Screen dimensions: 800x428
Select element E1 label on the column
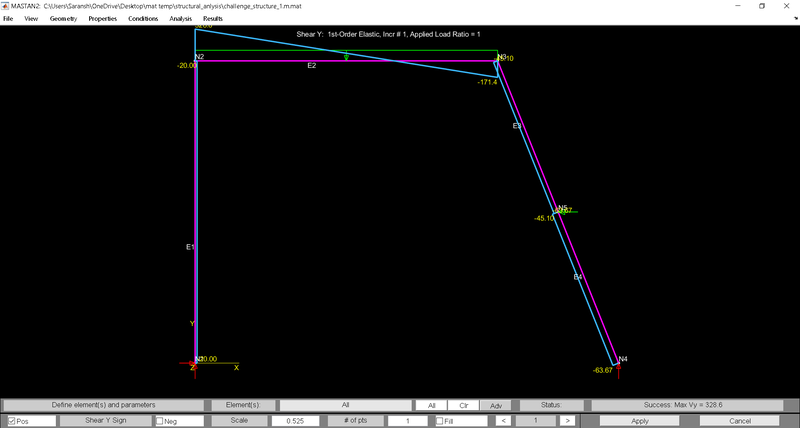(191, 246)
